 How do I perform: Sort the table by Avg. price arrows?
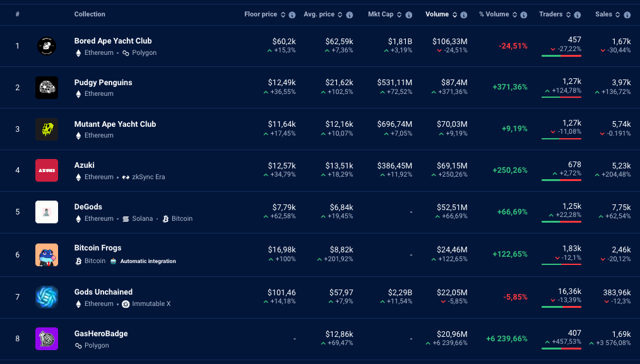[x=340, y=15]
